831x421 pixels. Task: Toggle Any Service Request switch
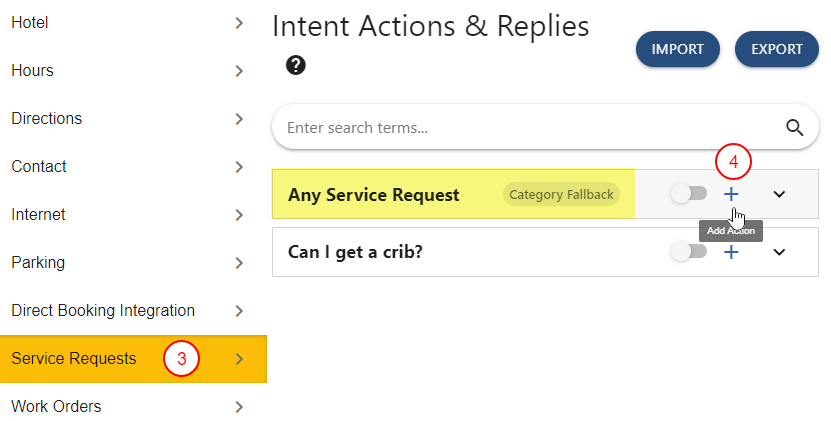point(689,194)
